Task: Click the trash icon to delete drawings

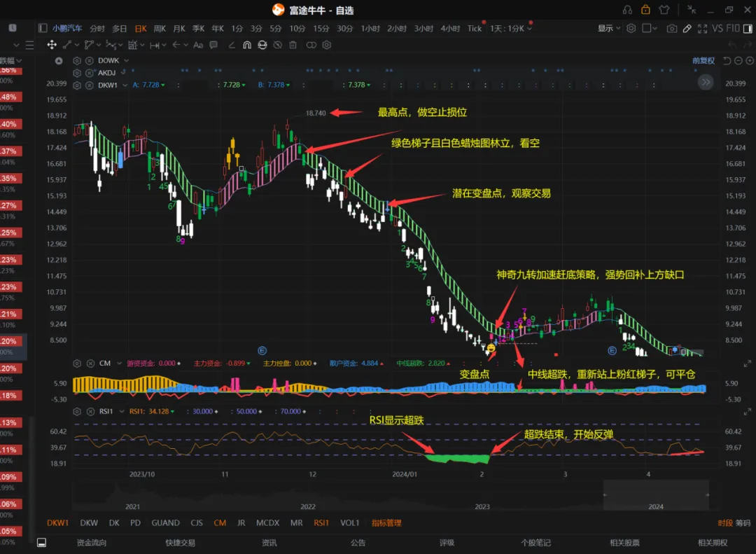Action: pos(293,45)
